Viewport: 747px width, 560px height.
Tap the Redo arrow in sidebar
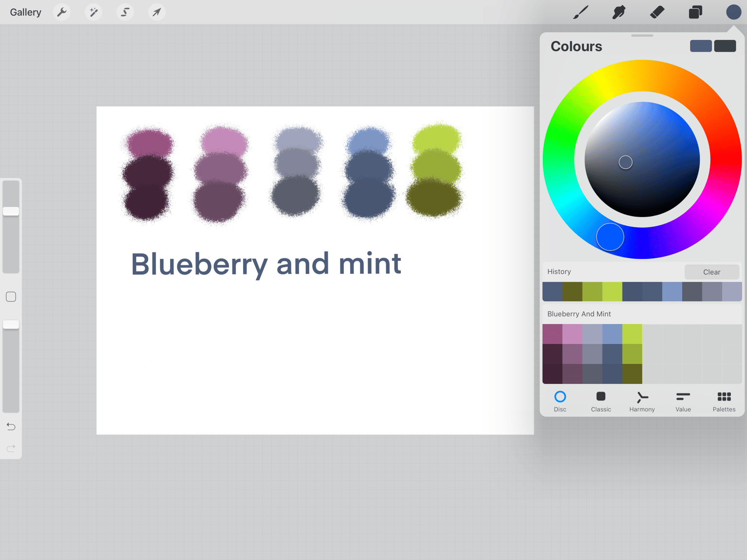(x=11, y=448)
